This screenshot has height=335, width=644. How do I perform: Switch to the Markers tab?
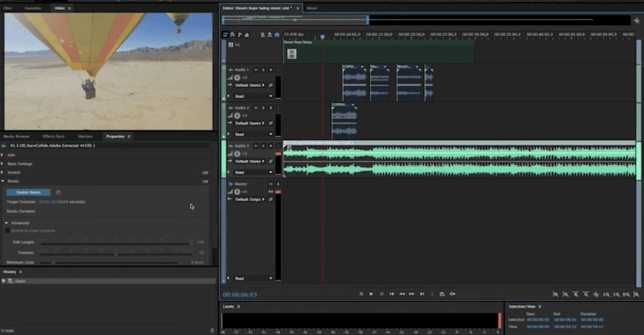tap(85, 137)
